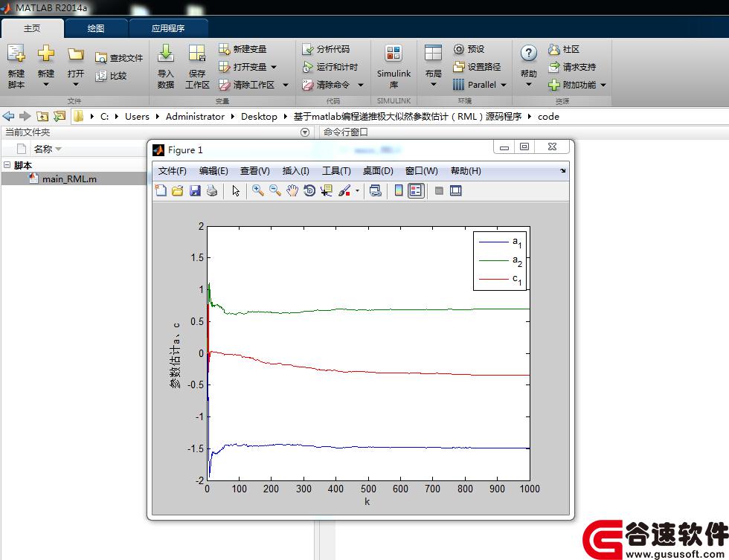Toggle Zoom In tool
729x560 pixels.
257,190
